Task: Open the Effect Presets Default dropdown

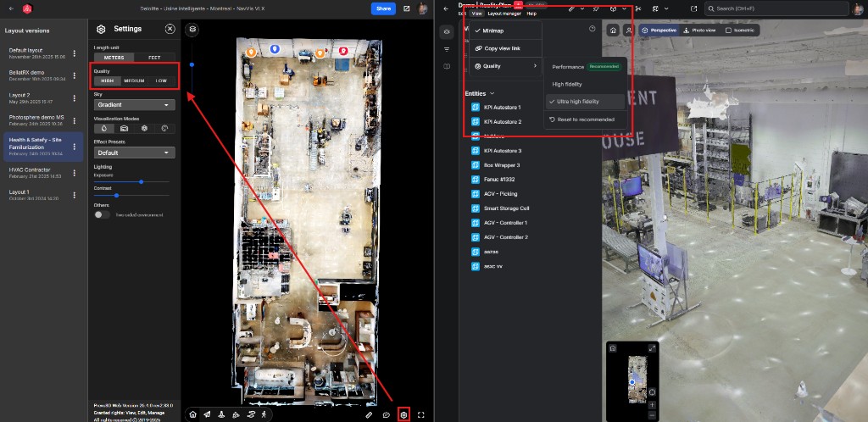Action: pyautogui.click(x=135, y=153)
